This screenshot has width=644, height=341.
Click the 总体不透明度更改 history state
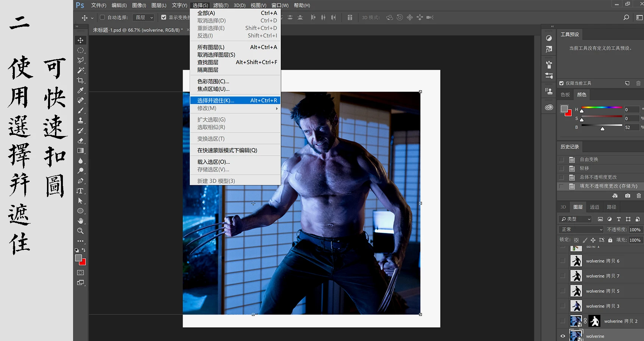coord(600,177)
